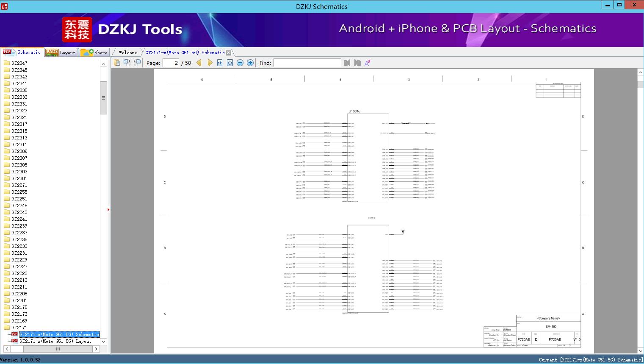Go to previous page arrow
Image resolution: width=644 pixels, height=364 pixels.
(x=199, y=63)
